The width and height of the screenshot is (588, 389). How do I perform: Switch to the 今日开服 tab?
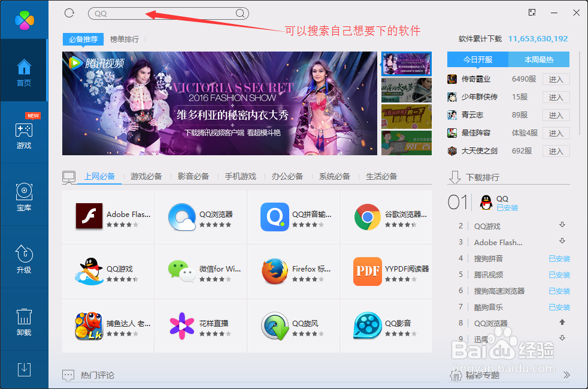(478, 59)
